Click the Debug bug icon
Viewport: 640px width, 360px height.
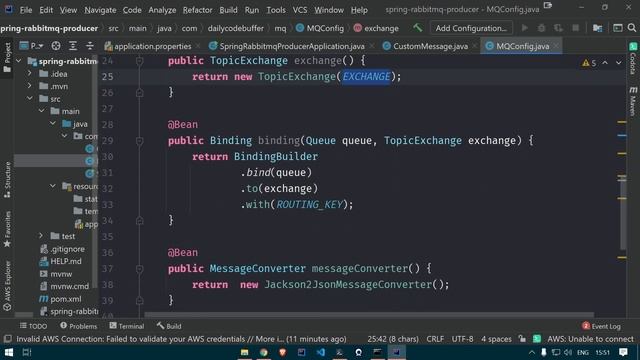click(541, 28)
